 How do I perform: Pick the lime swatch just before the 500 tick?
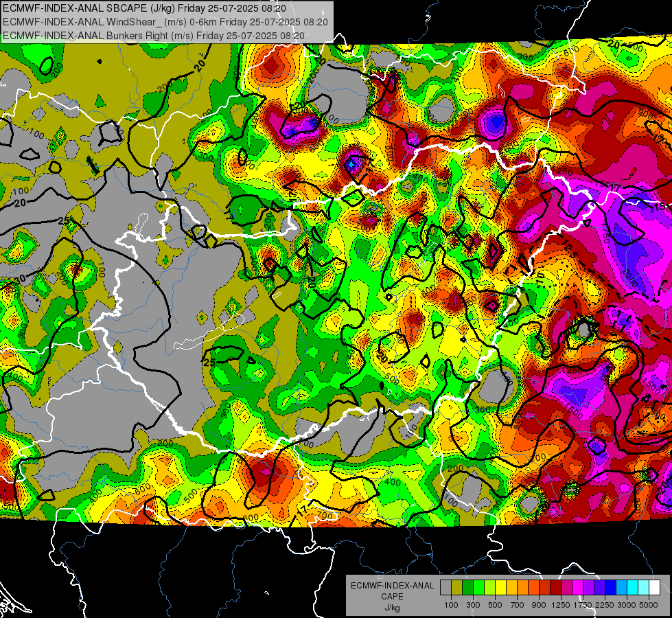489,587
